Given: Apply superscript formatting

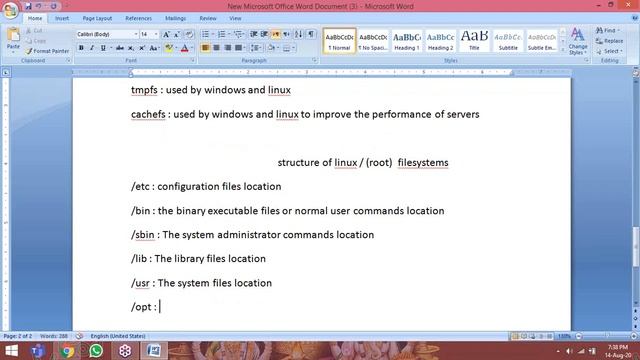Looking at the screenshot, I should pyautogui.click(x=142, y=48).
